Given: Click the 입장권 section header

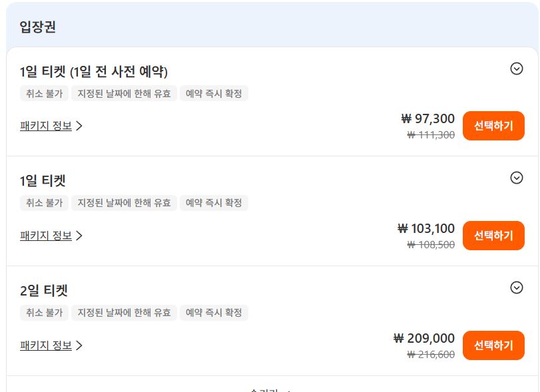Looking at the screenshot, I should (x=38, y=27).
